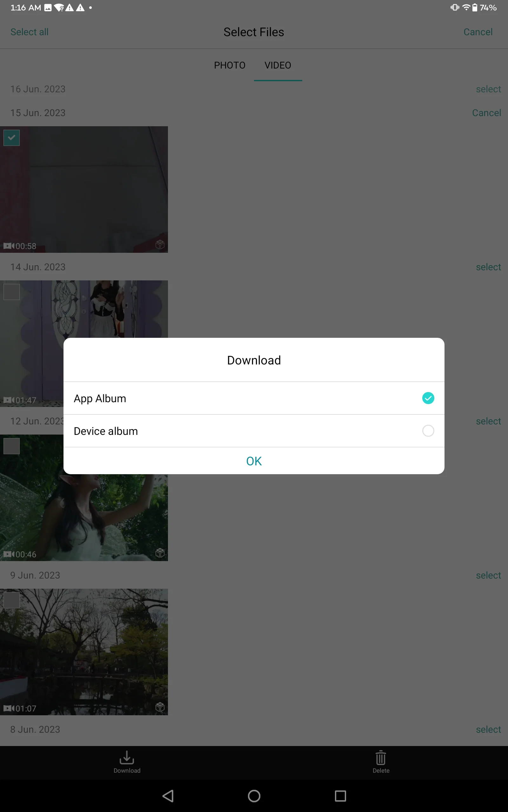508x812 pixels.
Task: Tap the vibrate mode status icon
Action: click(x=455, y=7)
